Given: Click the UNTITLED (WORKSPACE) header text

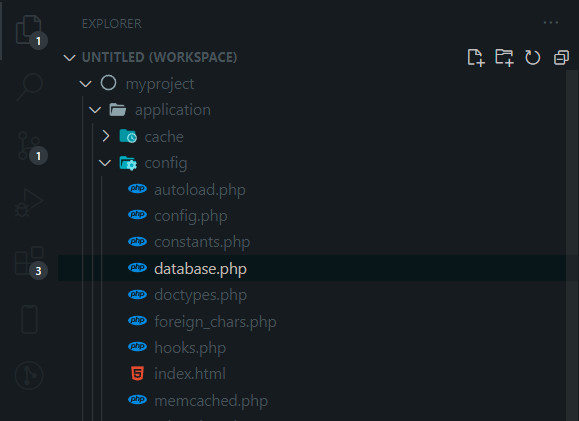Looking at the screenshot, I should tap(160, 57).
